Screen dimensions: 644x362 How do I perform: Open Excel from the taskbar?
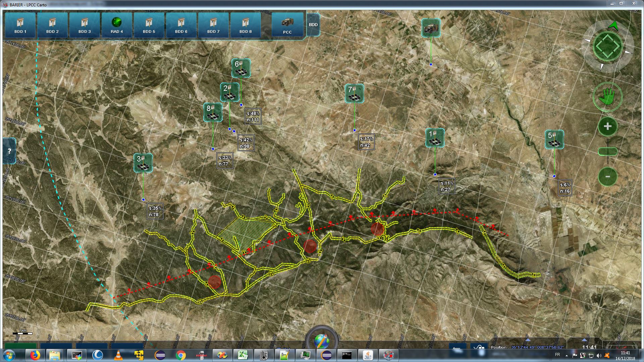[x=243, y=355]
